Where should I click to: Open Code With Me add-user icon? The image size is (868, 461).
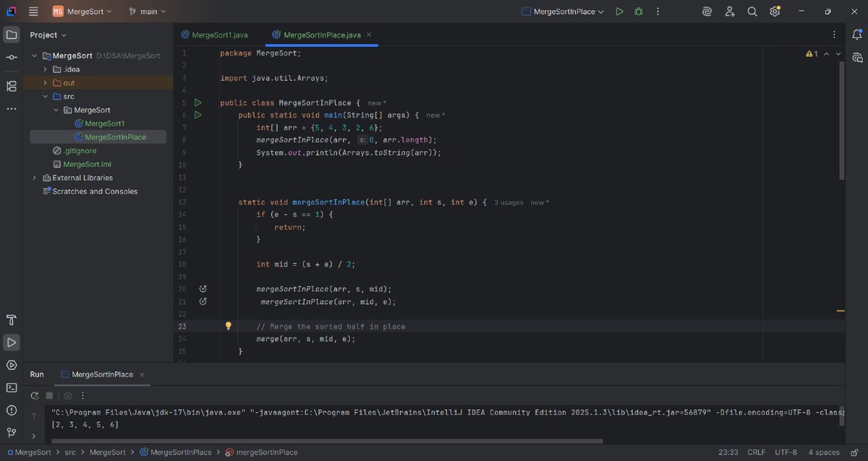click(x=730, y=12)
